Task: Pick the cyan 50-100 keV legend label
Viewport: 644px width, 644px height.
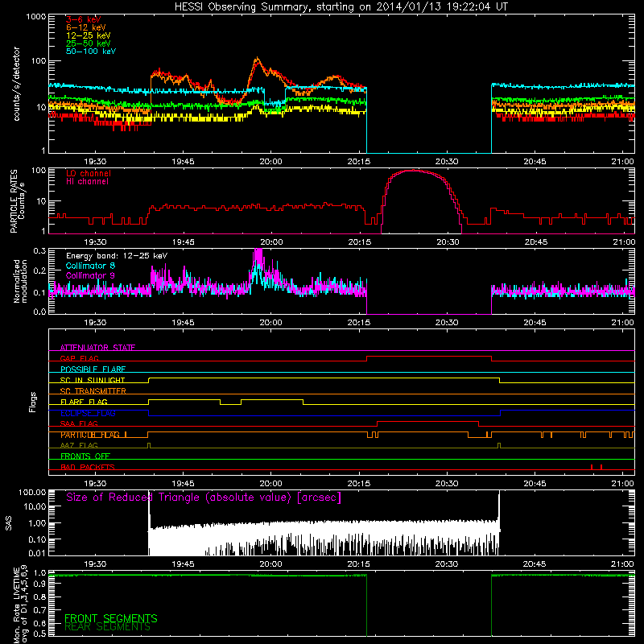Action: (91, 52)
